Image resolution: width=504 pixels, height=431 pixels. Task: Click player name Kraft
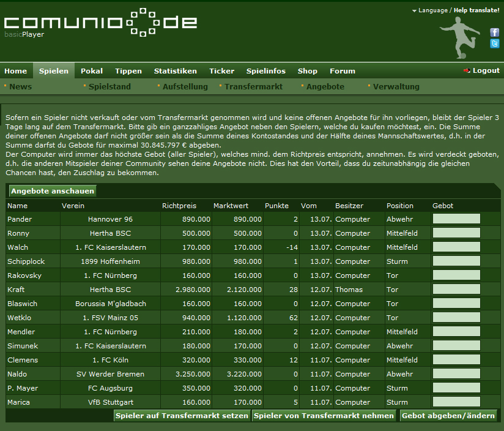[16, 290]
